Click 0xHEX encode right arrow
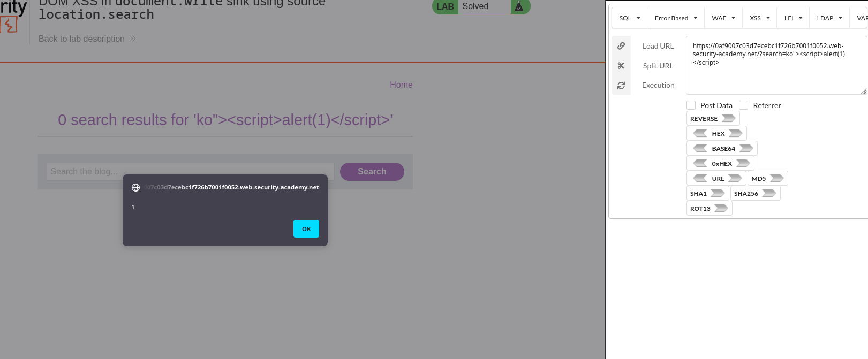 click(743, 163)
